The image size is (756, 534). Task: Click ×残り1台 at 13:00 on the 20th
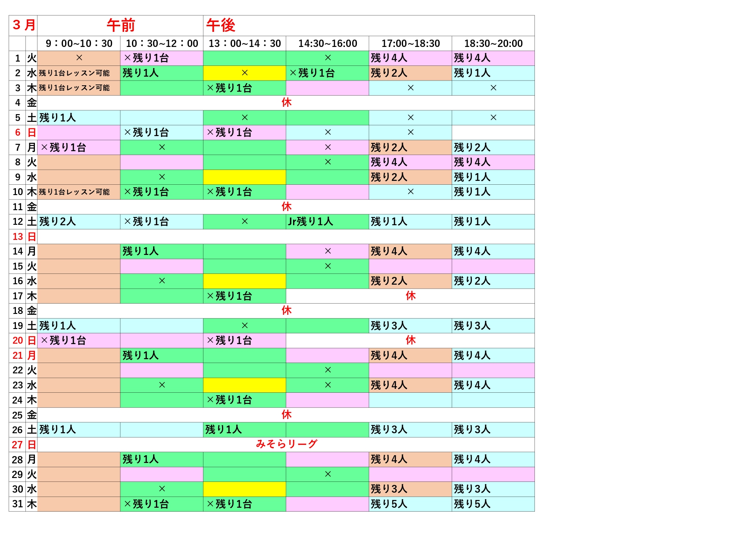[229, 340]
